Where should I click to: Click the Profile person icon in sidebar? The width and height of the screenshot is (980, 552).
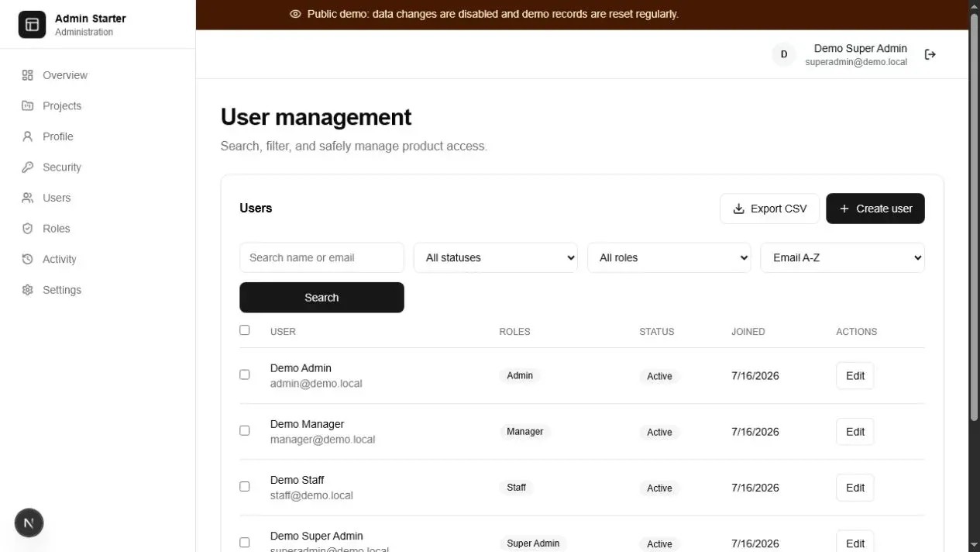28,136
